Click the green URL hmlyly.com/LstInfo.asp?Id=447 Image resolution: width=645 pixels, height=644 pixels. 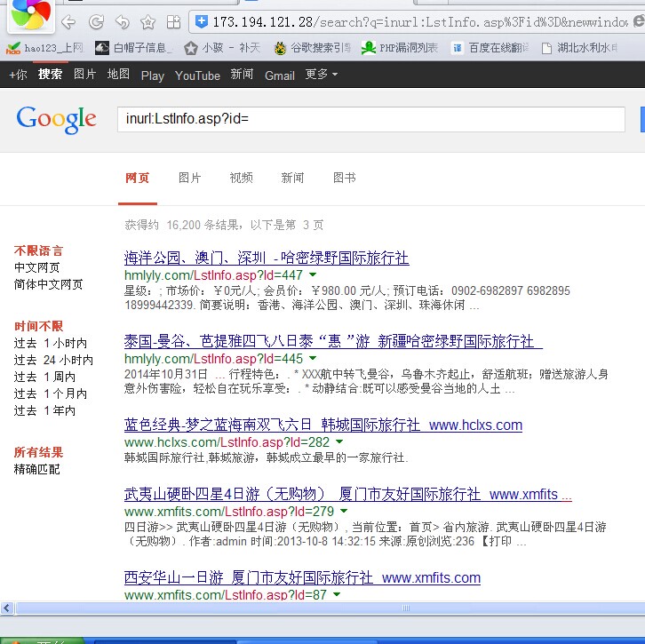point(213,275)
